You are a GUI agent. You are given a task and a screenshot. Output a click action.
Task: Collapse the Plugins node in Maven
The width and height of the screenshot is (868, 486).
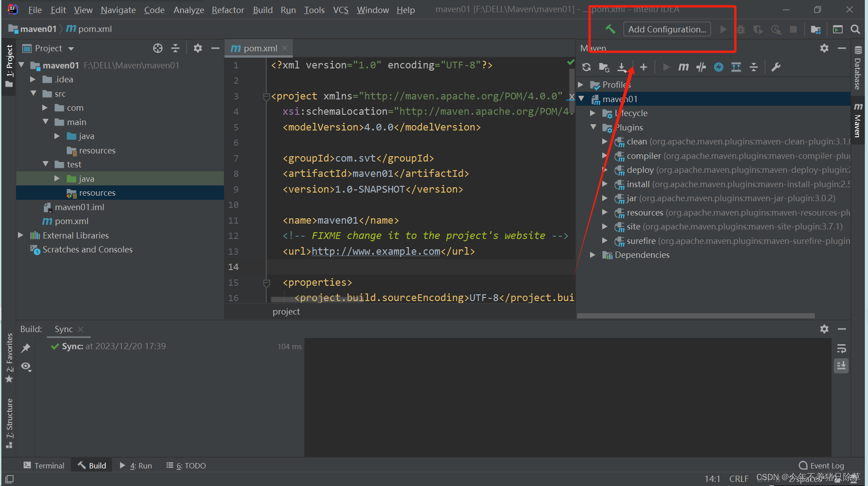[593, 127]
